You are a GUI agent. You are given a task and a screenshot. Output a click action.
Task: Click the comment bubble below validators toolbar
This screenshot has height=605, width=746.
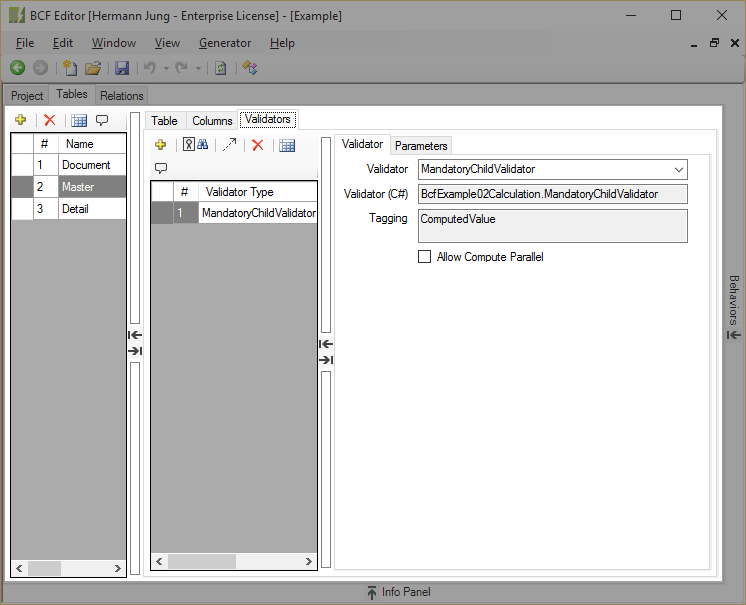(x=161, y=168)
